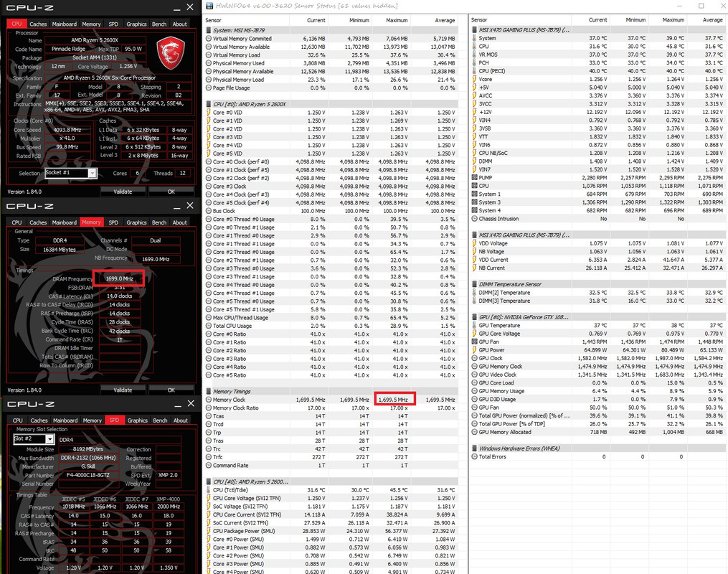The width and height of the screenshot is (728, 574).
Task: Open the Slot #2 memory slot dropdown
Action: [49, 439]
